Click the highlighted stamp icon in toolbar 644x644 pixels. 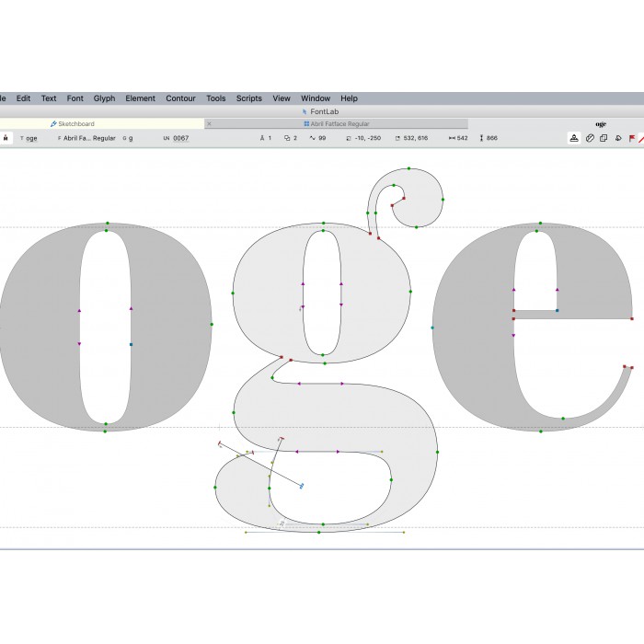pos(574,138)
